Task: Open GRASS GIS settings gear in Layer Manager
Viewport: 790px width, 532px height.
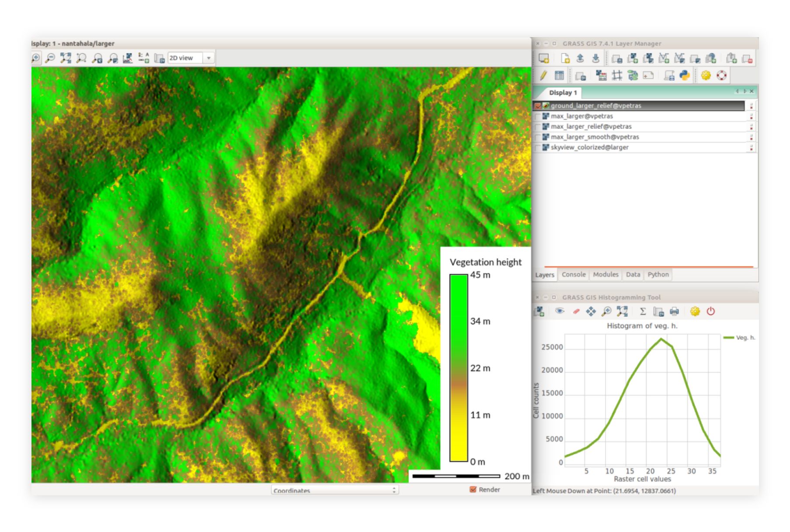Action: [x=706, y=76]
